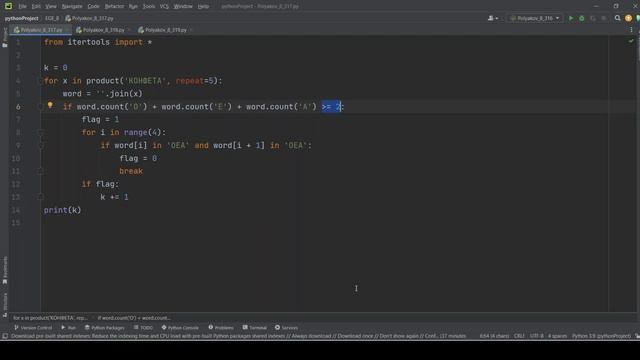Click the 'for x in product...' structure breadcrumb
Image resolution: width=640 pixels, height=360 pixels.
tap(50, 318)
